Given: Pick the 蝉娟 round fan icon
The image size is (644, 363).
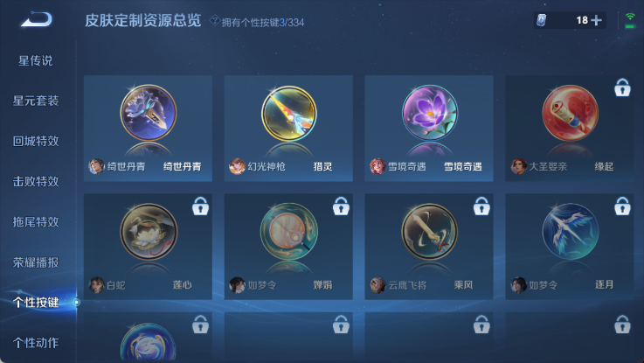Looking at the screenshot, I should point(288,232).
